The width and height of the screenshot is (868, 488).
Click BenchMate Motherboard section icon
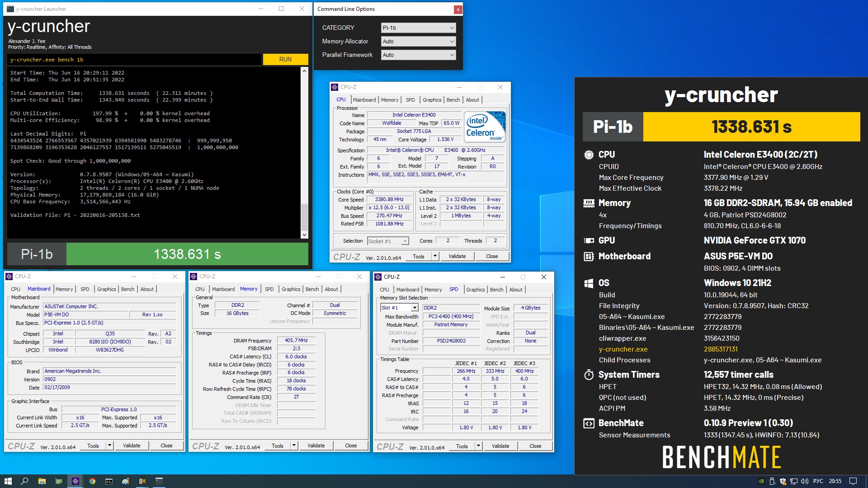point(589,257)
